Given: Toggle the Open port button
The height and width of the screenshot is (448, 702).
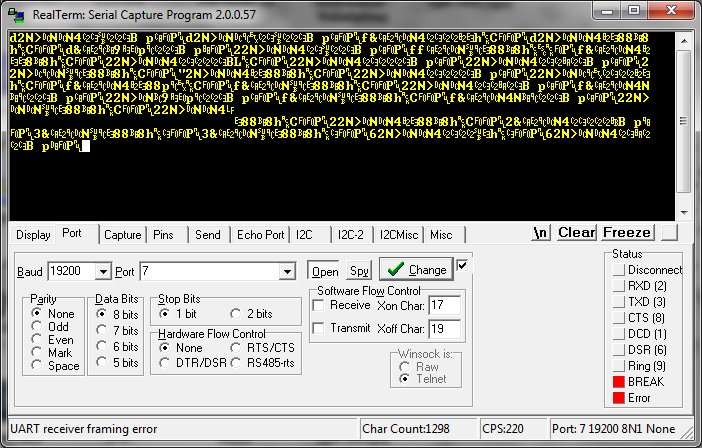Looking at the screenshot, I should (325, 271).
